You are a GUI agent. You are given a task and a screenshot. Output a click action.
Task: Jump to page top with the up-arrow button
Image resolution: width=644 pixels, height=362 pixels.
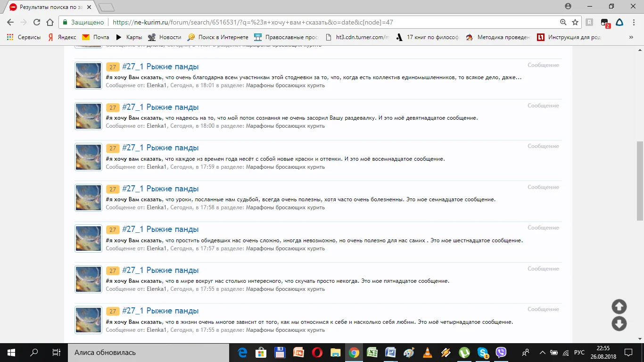[x=619, y=307]
